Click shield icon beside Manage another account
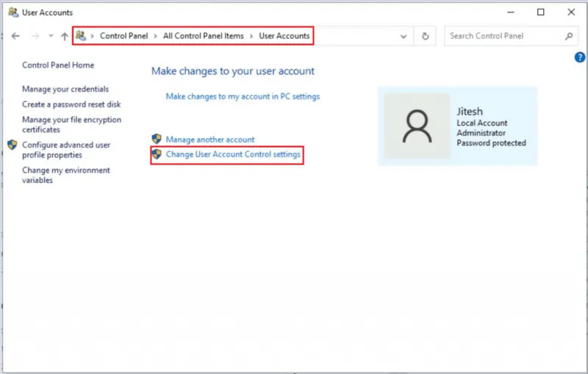The height and width of the screenshot is (374, 588). 157,139
